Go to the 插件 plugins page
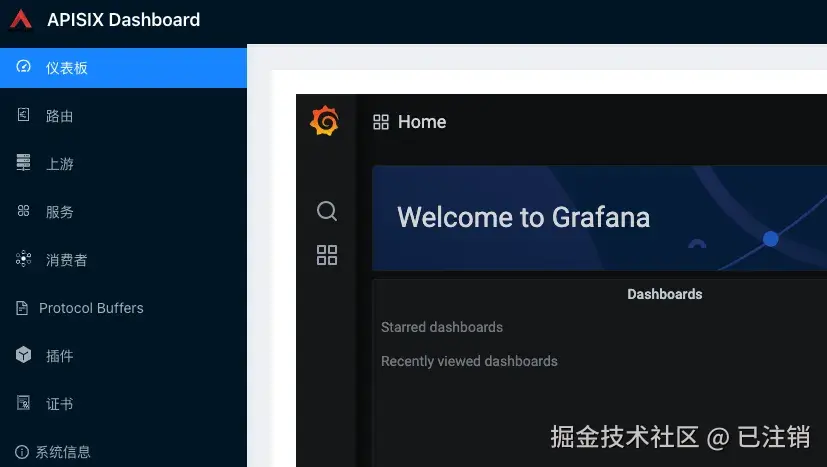 click(123, 356)
